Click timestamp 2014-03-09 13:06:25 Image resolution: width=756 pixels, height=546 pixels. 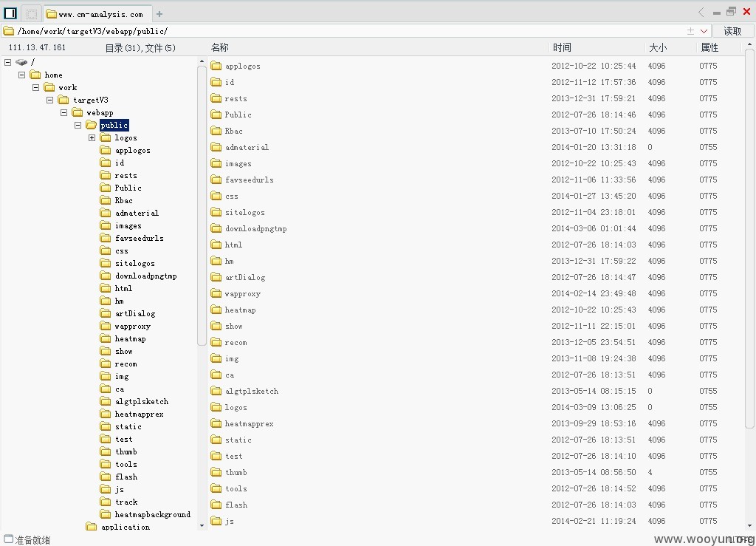coord(594,407)
